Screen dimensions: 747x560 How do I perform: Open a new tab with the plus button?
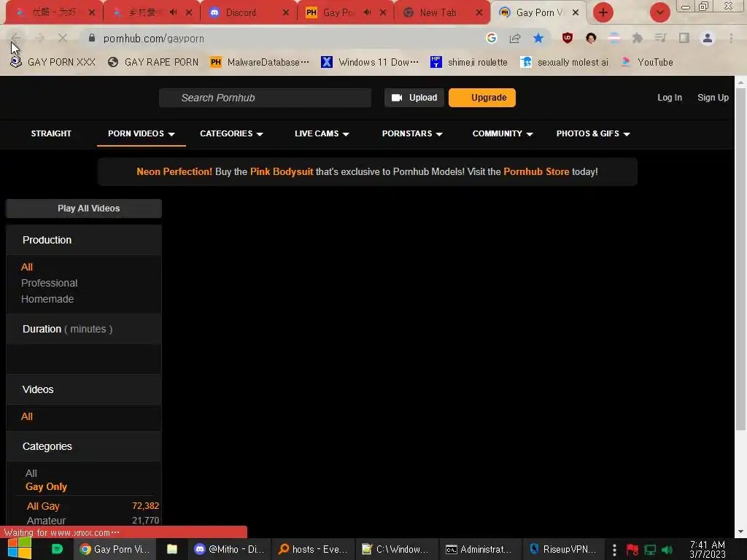(x=603, y=12)
